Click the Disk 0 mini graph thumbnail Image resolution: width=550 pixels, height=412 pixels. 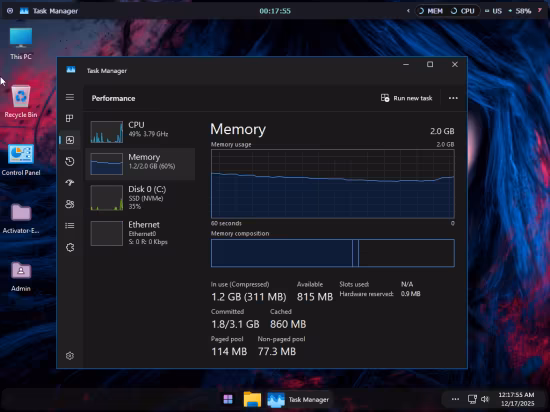point(107,198)
